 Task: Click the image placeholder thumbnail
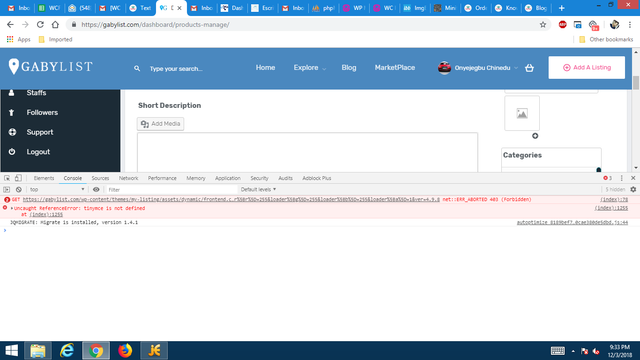tap(522, 113)
